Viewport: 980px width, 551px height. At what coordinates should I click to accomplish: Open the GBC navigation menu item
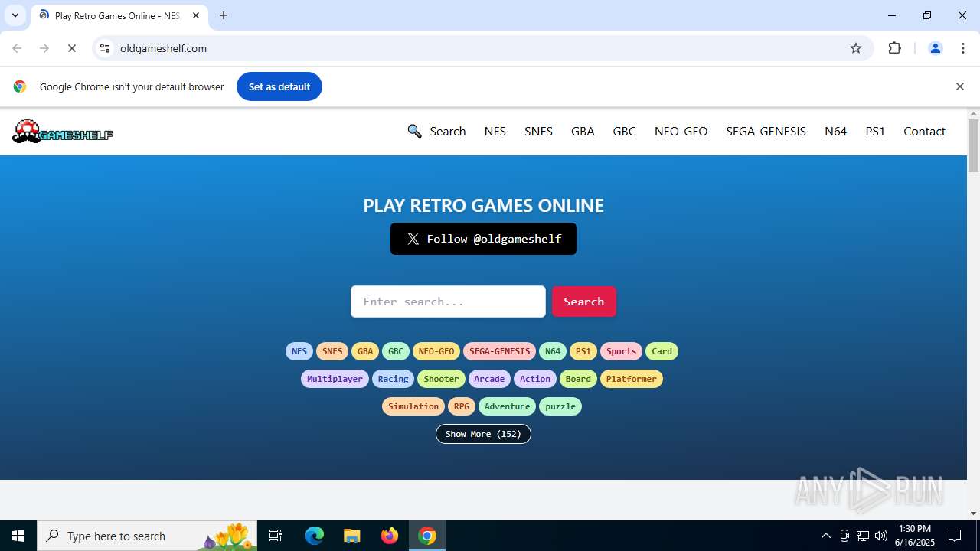point(624,131)
